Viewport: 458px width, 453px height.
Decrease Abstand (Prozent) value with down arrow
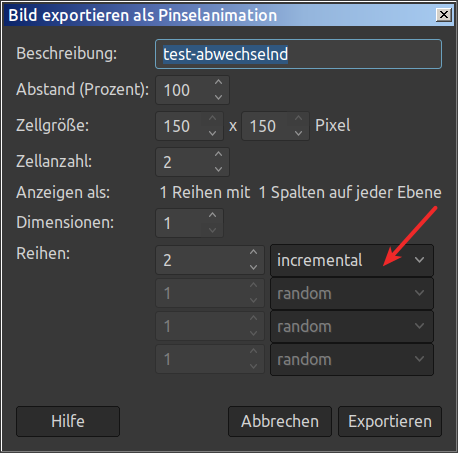coord(218,97)
